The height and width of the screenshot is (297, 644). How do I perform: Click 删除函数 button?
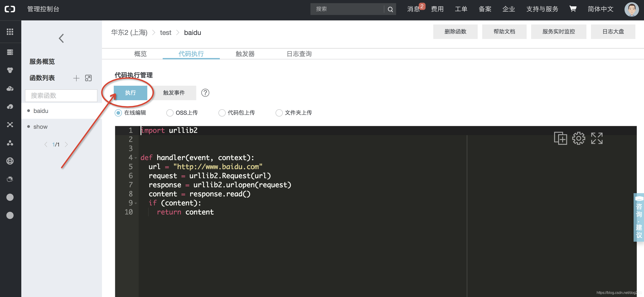click(455, 32)
